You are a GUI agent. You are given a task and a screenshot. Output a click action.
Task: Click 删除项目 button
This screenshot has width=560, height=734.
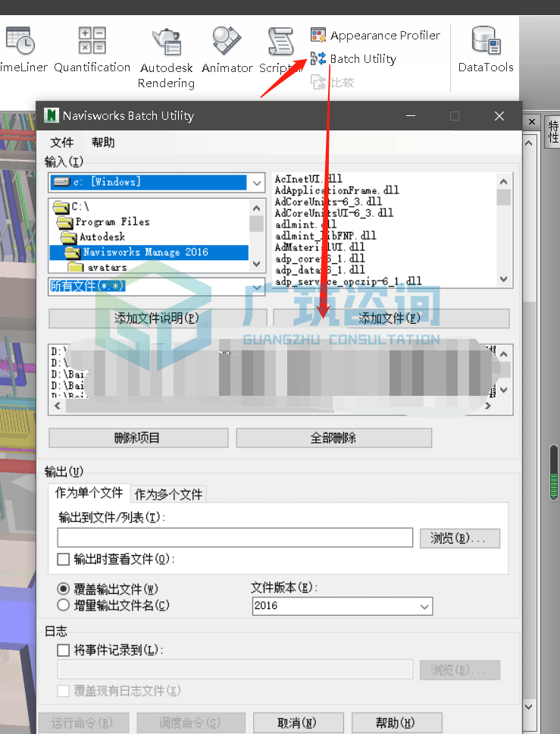click(x=138, y=438)
